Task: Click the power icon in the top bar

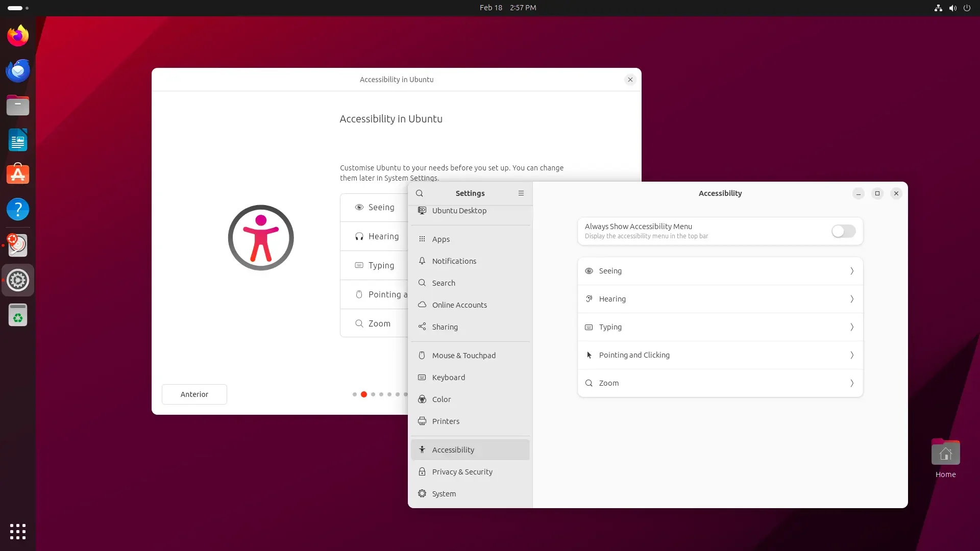Action: coord(967,8)
